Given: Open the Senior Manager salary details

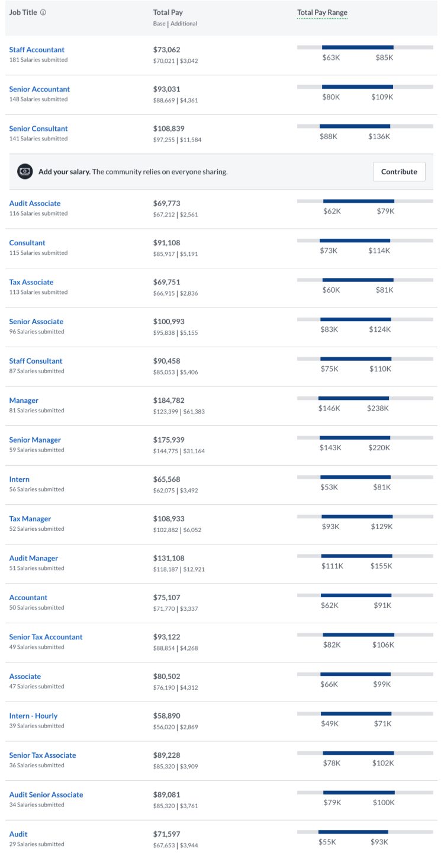Looking at the screenshot, I should tap(35, 440).
